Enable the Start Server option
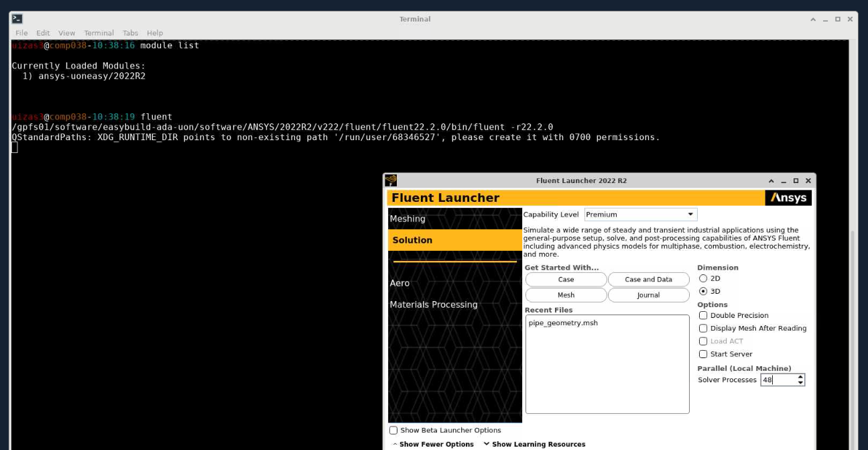The width and height of the screenshot is (868, 450). [x=703, y=354]
